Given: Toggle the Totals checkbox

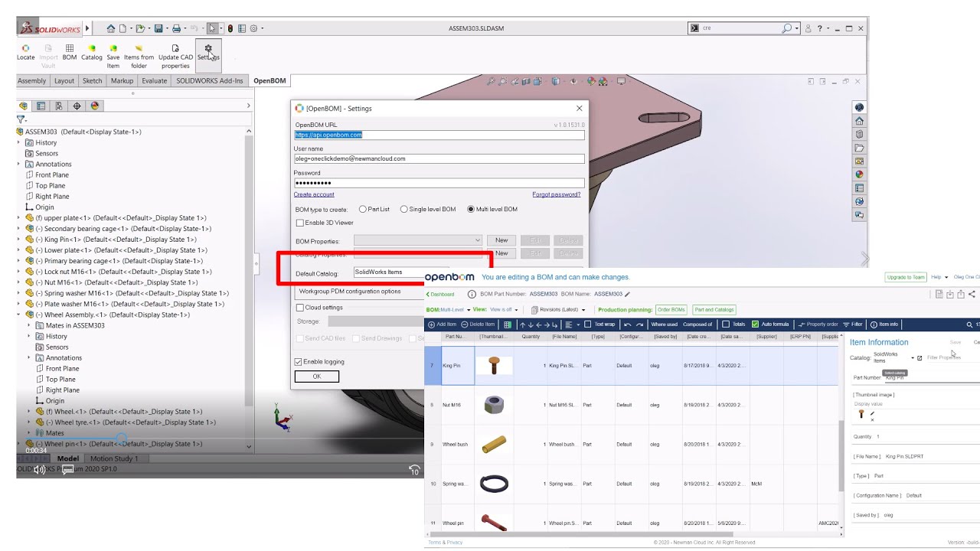Looking at the screenshot, I should pos(725,324).
